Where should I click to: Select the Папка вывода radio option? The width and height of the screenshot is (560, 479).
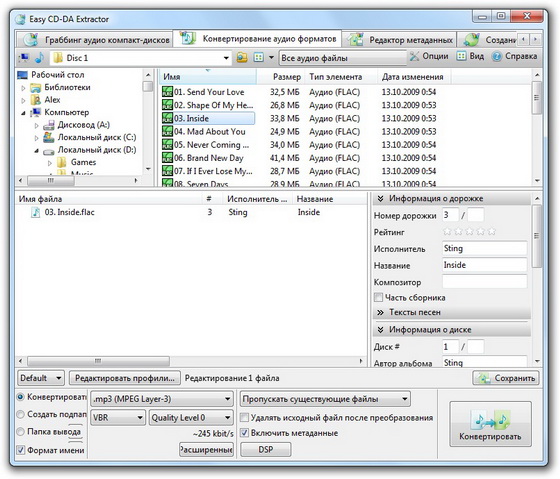21,432
